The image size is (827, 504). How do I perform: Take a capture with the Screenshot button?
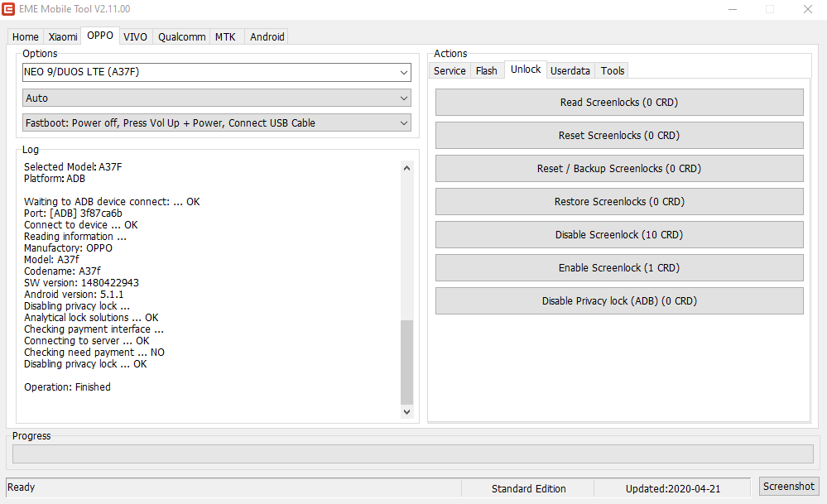point(788,486)
